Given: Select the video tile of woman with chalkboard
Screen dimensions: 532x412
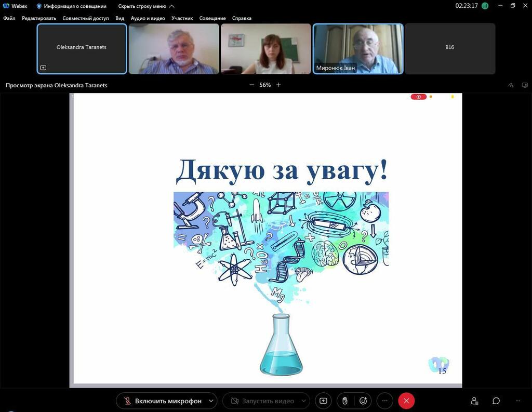Looking at the screenshot, I should click(x=266, y=48).
